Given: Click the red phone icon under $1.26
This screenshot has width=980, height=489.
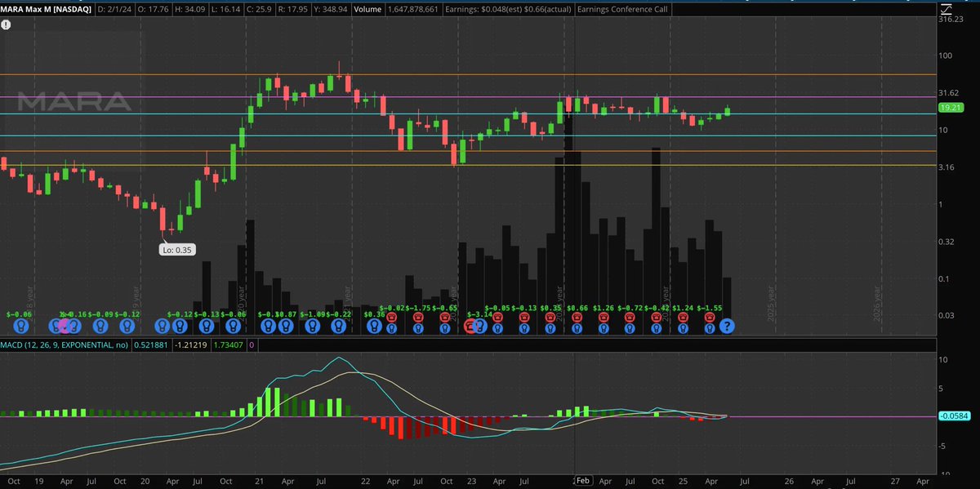Looking at the screenshot, I should point(604,316).
